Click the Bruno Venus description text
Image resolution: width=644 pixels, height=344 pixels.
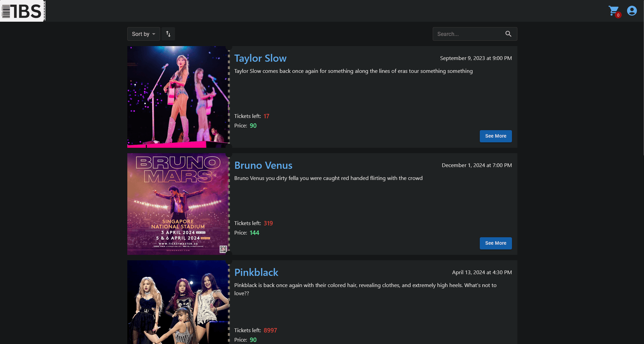coord(328,178)
